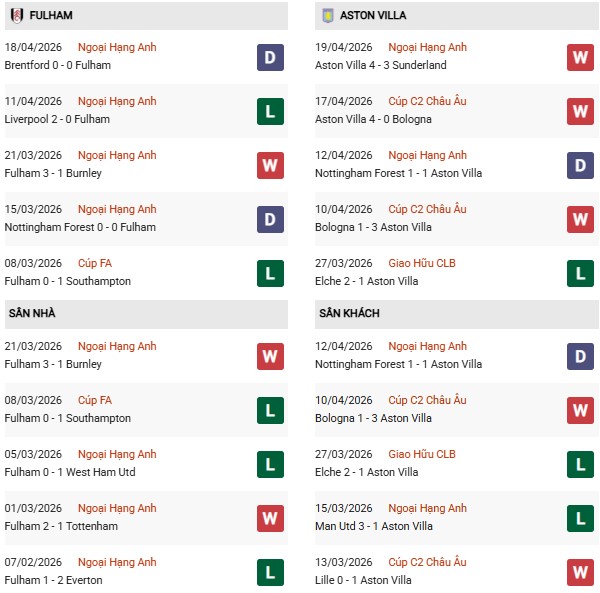The image size is (600, 593).
Task: Click the Fulham 3 - 1 Burnley result under FULHAM
Action: click(x=54, y=173)
